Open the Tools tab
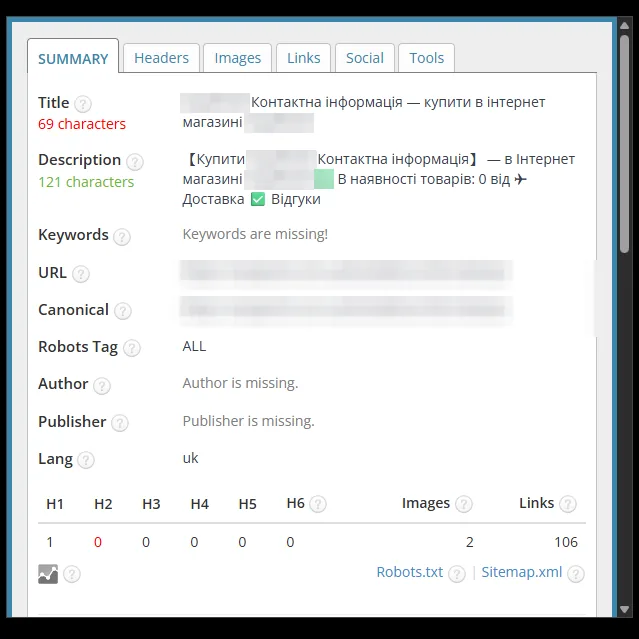Viewport: 639px width, 639px height. point(426,58)
